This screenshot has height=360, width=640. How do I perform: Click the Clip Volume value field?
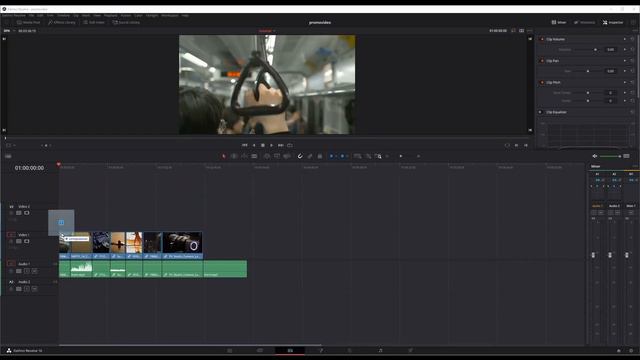tap(611, 49)
